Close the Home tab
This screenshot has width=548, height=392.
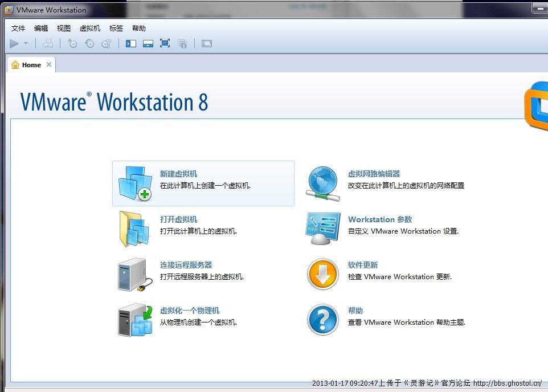(49, 64)
